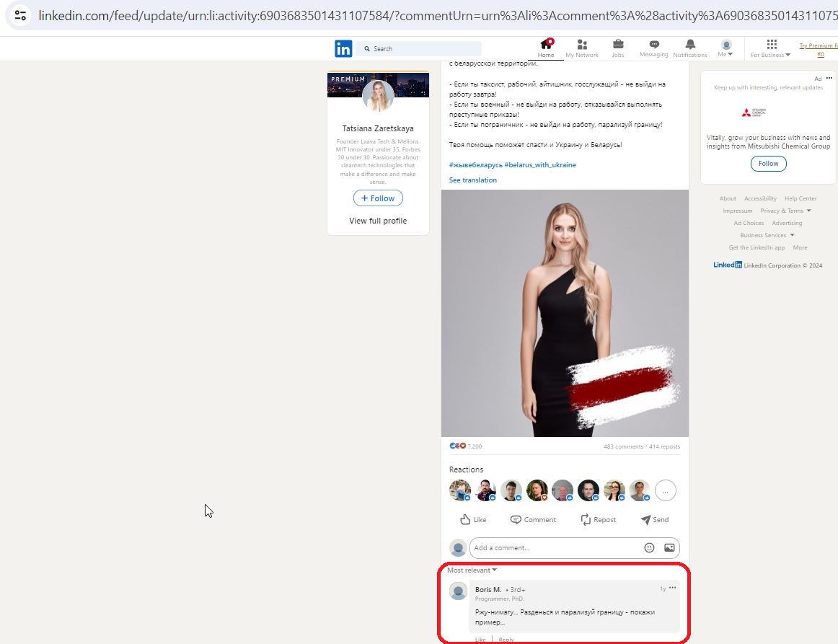This screenshot has height=644, width=838.
Task: Open Messaging from top navigation
Action: point(653,48)
